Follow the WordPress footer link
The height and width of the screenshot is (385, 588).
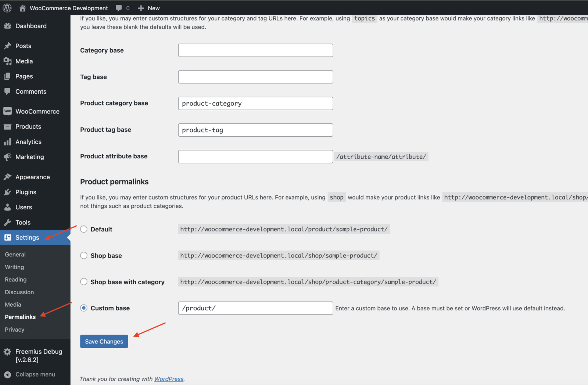click(169, 379)
